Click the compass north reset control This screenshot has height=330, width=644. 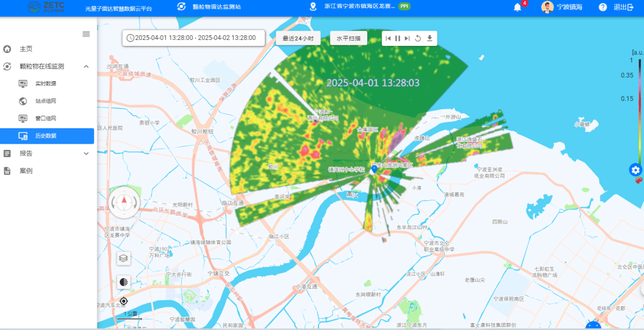124,201
